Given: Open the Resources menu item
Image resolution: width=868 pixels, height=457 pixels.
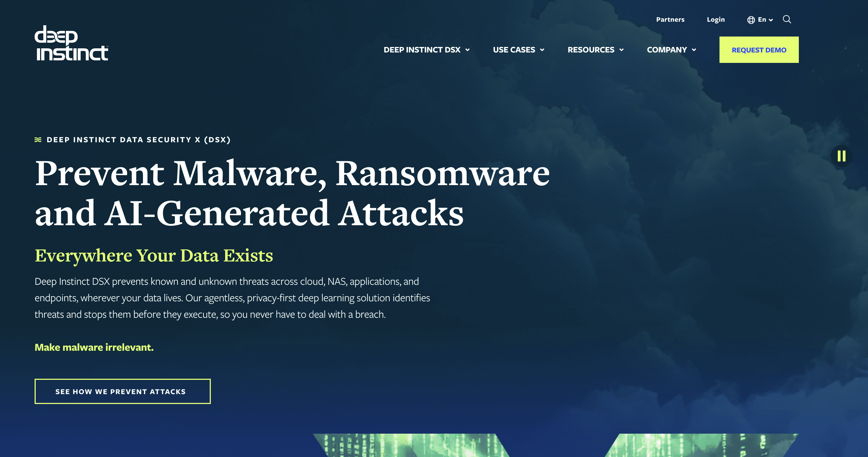Looking at the screenshot, I should point(591,50).
